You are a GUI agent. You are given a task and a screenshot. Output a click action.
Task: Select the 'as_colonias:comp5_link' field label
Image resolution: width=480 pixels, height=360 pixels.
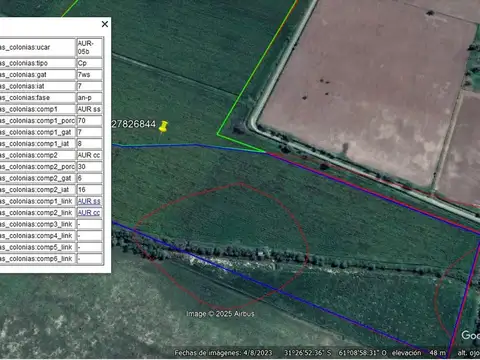tap(36, 247)
